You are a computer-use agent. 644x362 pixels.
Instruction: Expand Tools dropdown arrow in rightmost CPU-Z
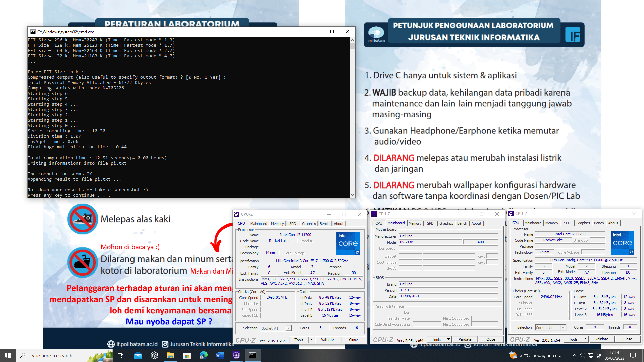(585, 339)
